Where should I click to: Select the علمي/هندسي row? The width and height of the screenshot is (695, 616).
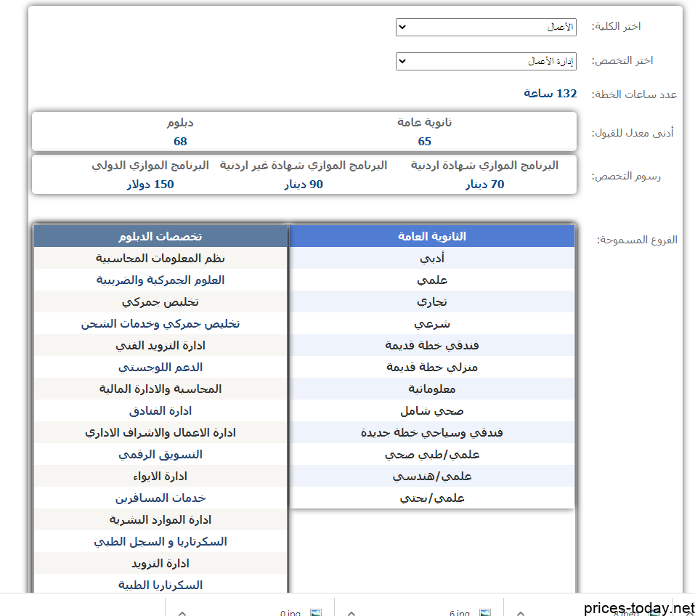pos(431,476)
